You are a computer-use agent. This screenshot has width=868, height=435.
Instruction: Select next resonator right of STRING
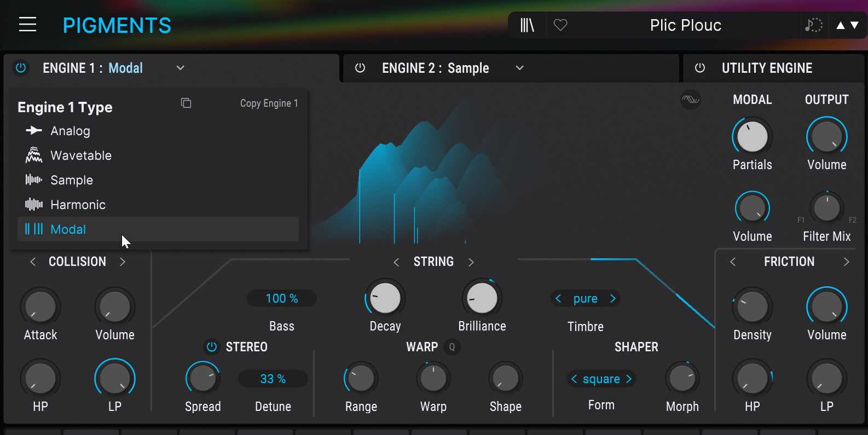471,262
